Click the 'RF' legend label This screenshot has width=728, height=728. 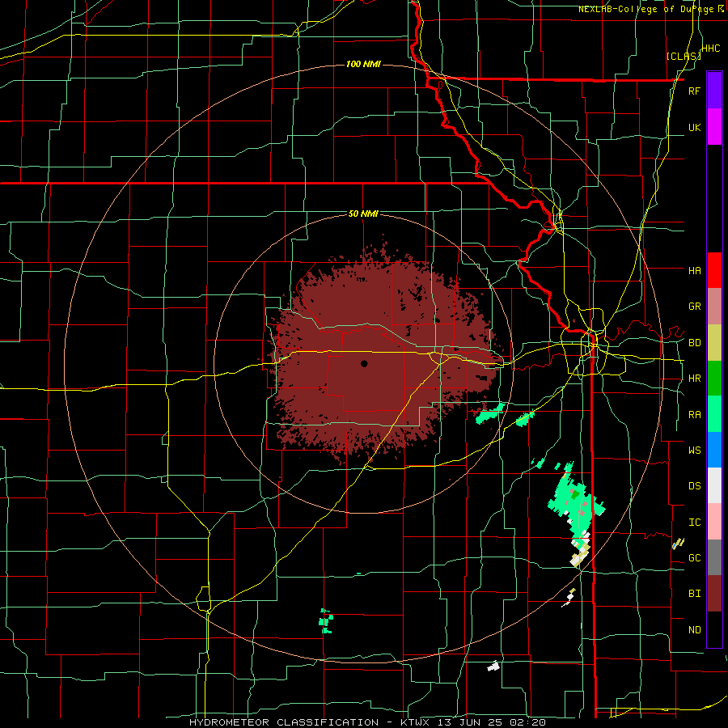pyautogui.click(x=694, y=91)
